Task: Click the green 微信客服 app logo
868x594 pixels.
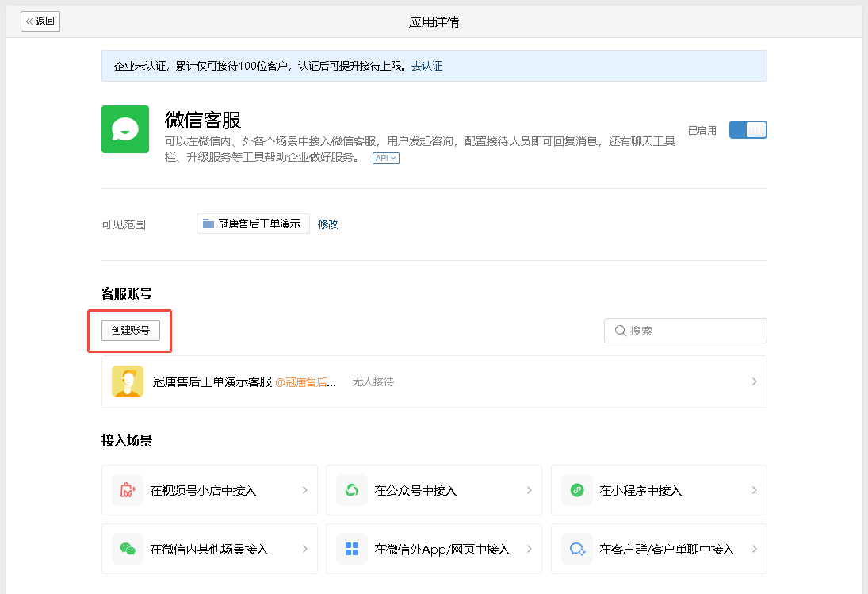Action: pos(125,129)
